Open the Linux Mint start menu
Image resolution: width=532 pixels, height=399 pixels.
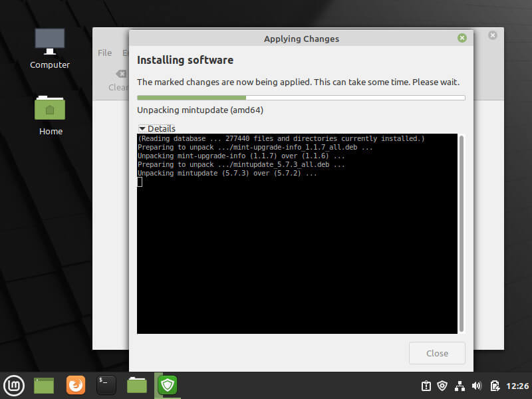point(14,385)
